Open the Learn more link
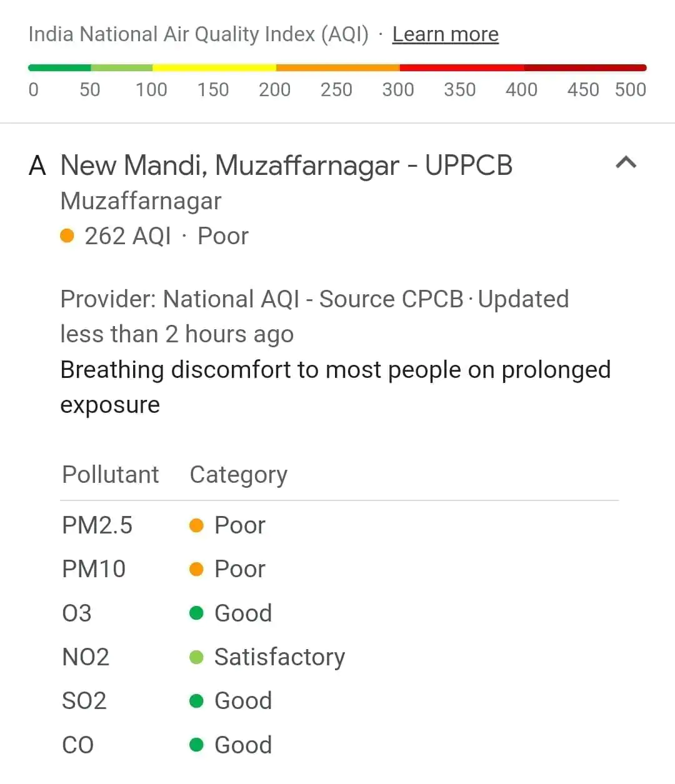 coord(445,34)
